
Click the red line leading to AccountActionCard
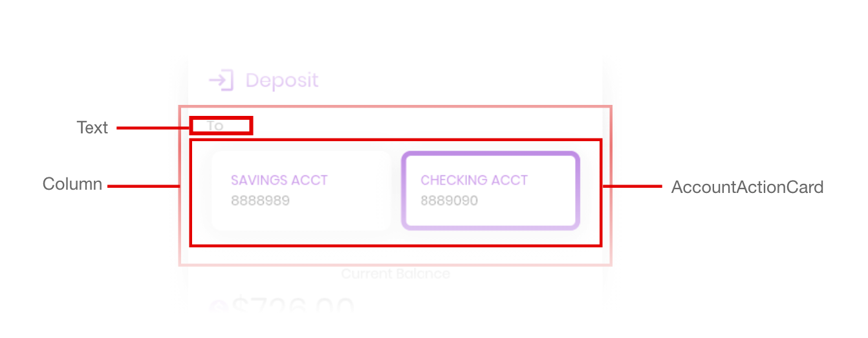click(633, 186)
